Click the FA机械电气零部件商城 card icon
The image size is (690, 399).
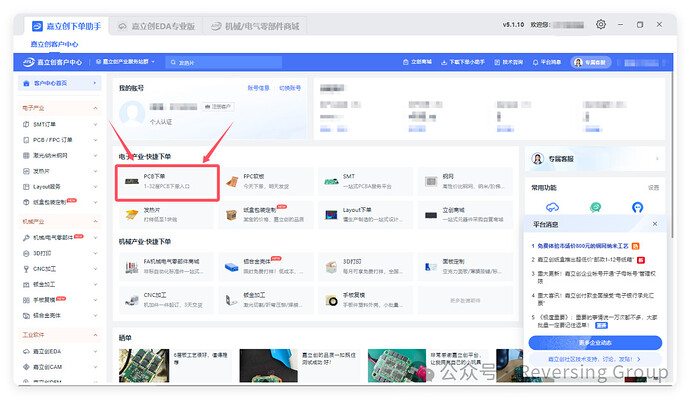pos(132,267)
